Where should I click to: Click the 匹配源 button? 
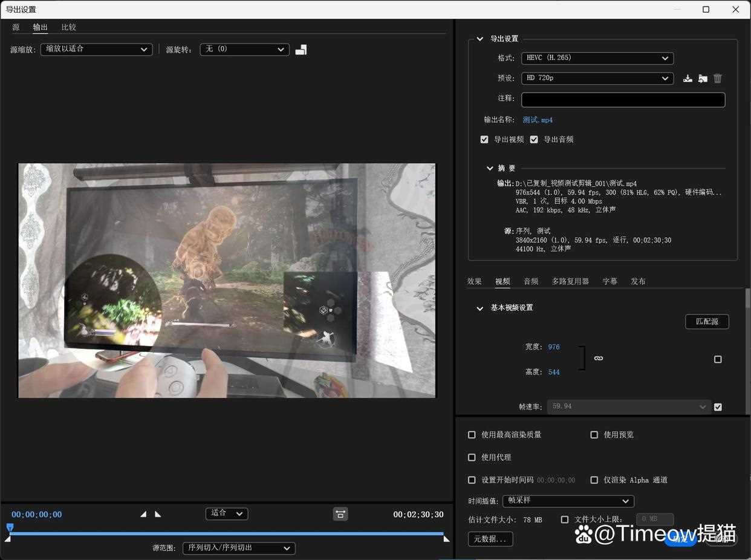click(x=707, y=322)
